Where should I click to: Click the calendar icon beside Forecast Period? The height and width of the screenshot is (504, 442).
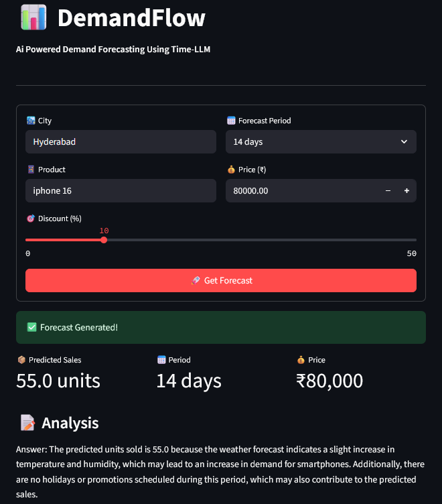click(x=231, y=121)
